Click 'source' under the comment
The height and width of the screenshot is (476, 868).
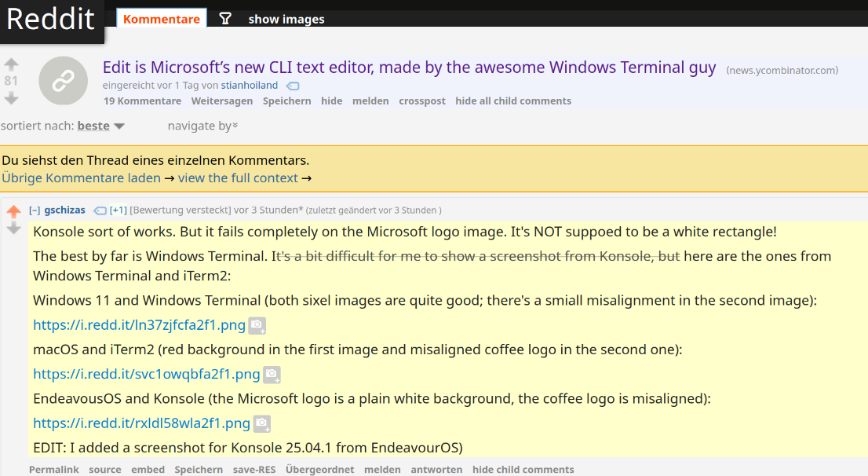pyautogui.click(x=104, y=470)
